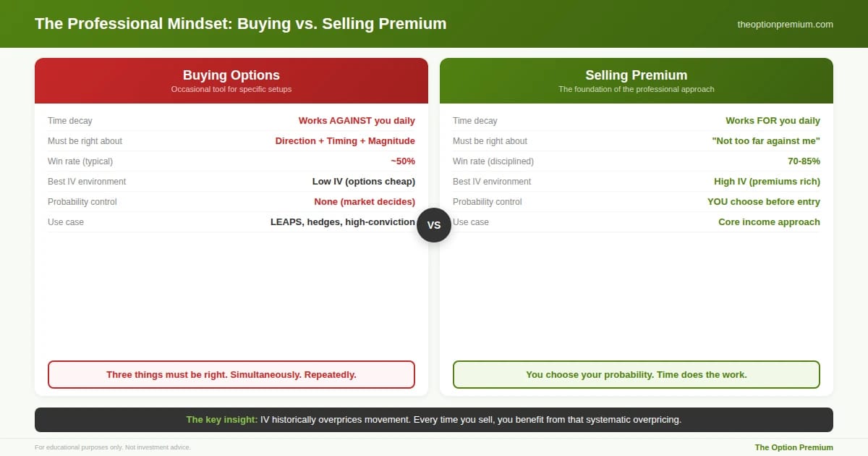This screenshot has height=456, width=868.
Task: Click the educational purposes disclaimer text
Action: [113, 447]
